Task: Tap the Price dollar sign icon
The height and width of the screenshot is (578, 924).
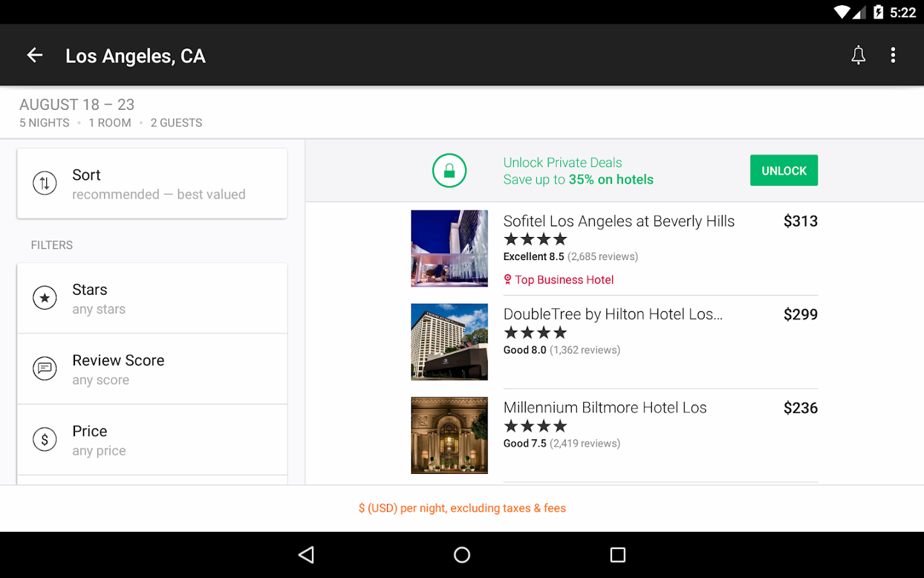Action: point(45,439)
